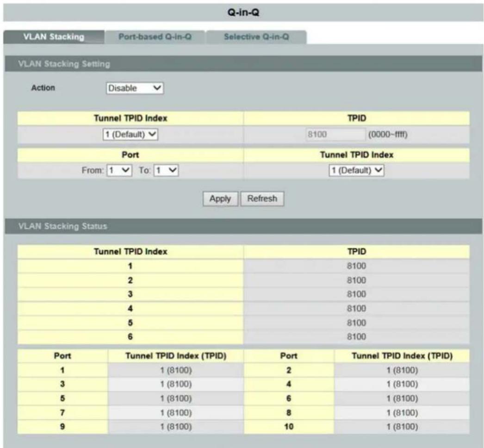Viewport: 484px width, 448px height.
Task: Click the 1 (8100) value for Port 1
Action: pos(176,370)
